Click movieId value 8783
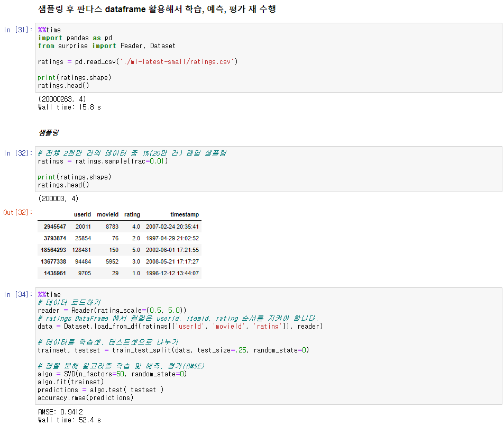 (112, 227)
